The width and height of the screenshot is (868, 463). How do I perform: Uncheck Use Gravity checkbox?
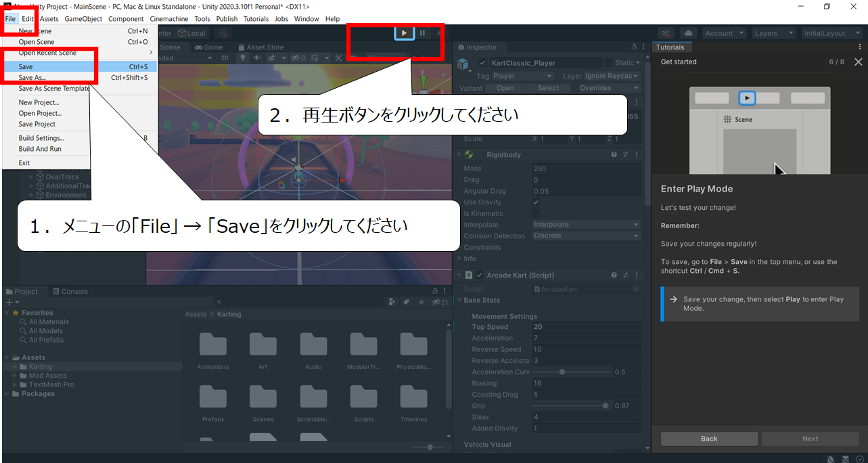[536, 202]
